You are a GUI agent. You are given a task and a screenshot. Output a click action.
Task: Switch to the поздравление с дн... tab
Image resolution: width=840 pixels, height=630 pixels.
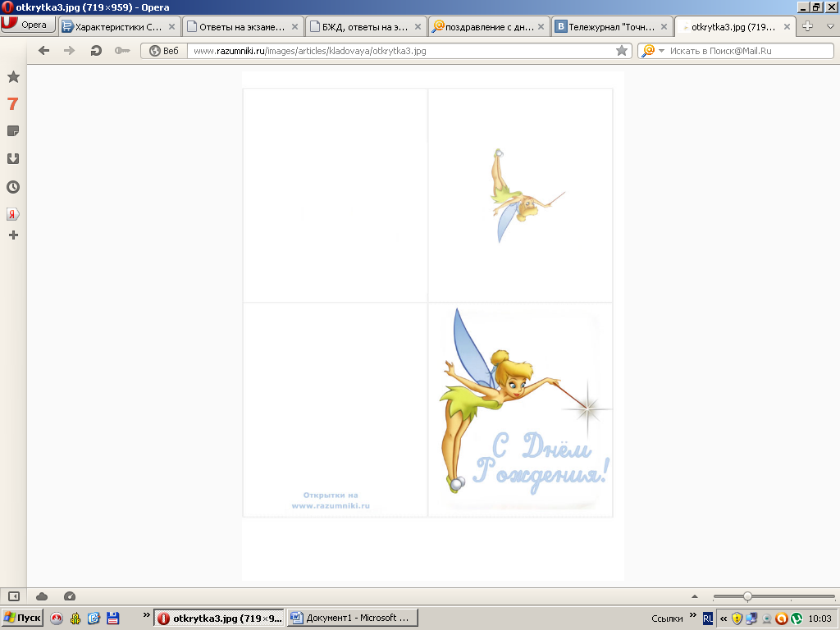click(x=489, y=27)
